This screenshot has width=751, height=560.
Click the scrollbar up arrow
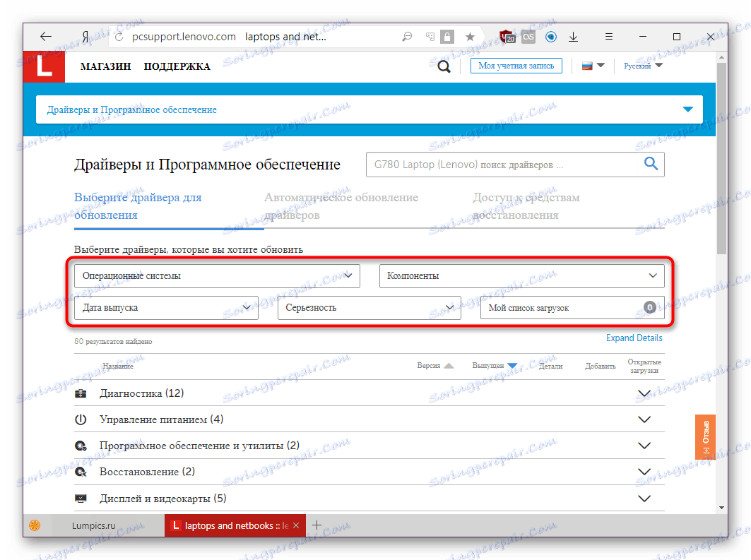(721, 57)
